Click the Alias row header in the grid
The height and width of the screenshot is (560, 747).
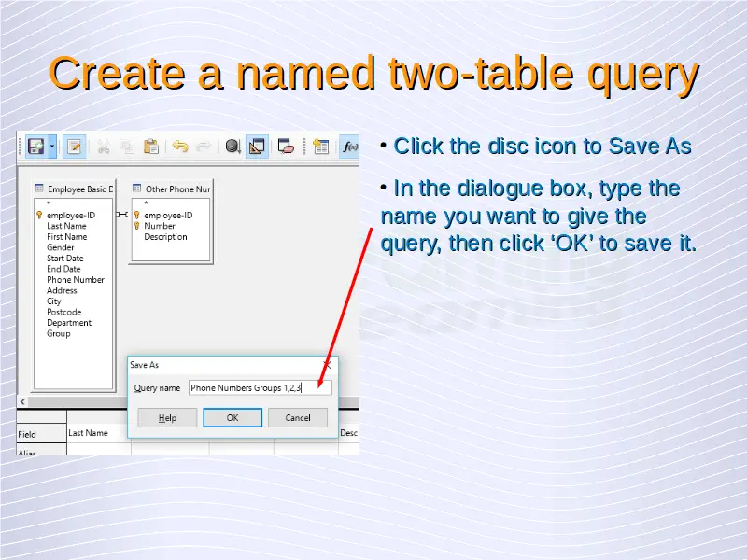[x=41, y=450]
